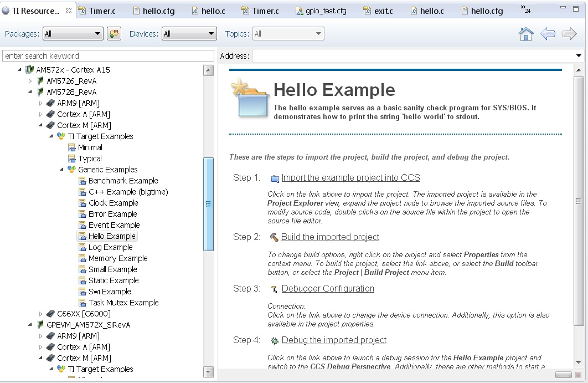Image resolution: width=588 pixels, height=383 pixels.
Task: Open the Devices dropdown
Action: click(211, 33)
